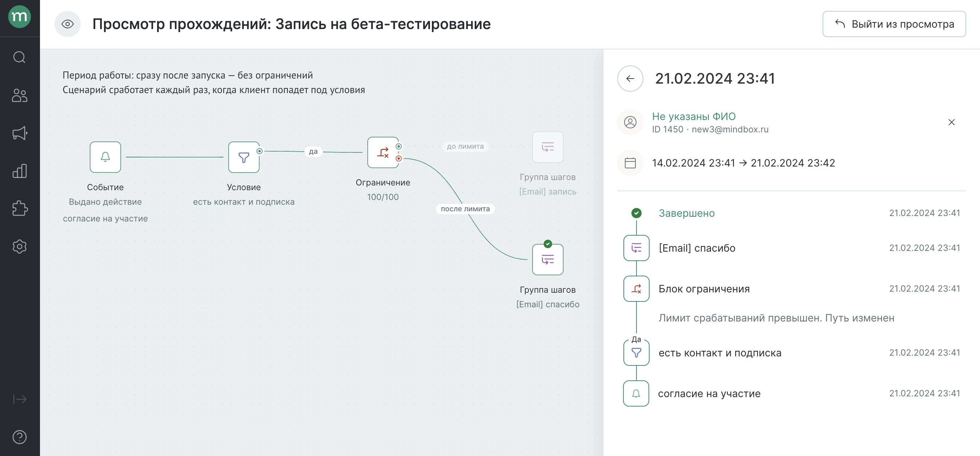Click the green checkmark badge on спасибо block
The width and height of the screenshot is (980, 456).
(547, 244)
